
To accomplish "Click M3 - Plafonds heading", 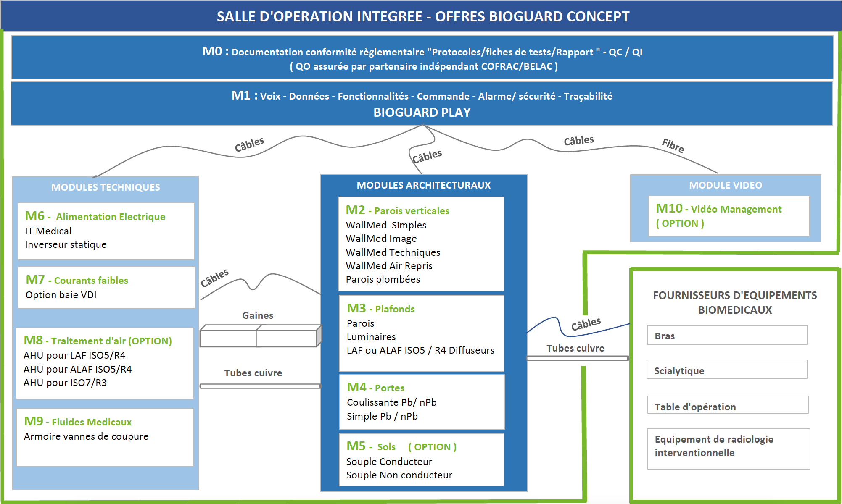I will 381,309.
